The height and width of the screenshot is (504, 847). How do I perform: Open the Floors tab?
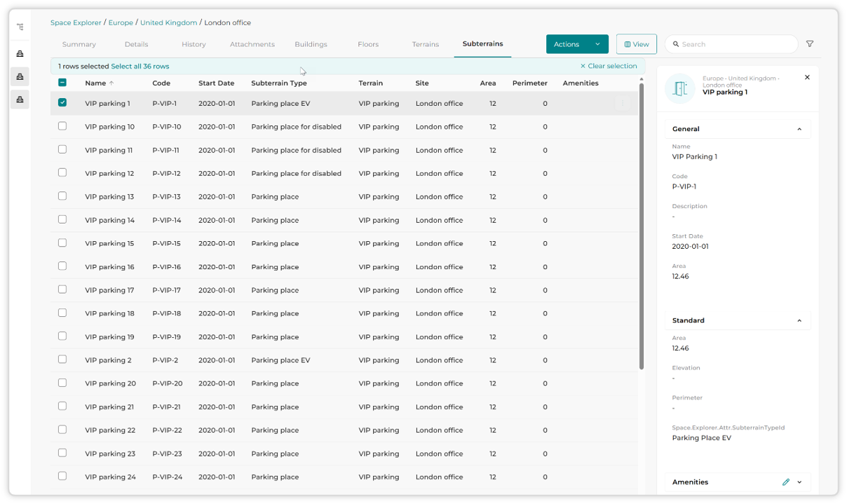368,44
